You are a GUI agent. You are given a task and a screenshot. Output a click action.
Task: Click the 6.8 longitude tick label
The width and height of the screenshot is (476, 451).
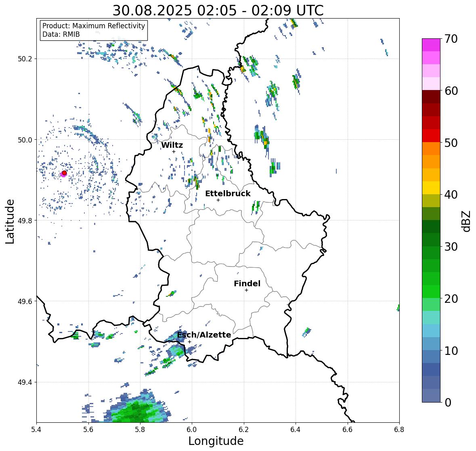point(399,430)
